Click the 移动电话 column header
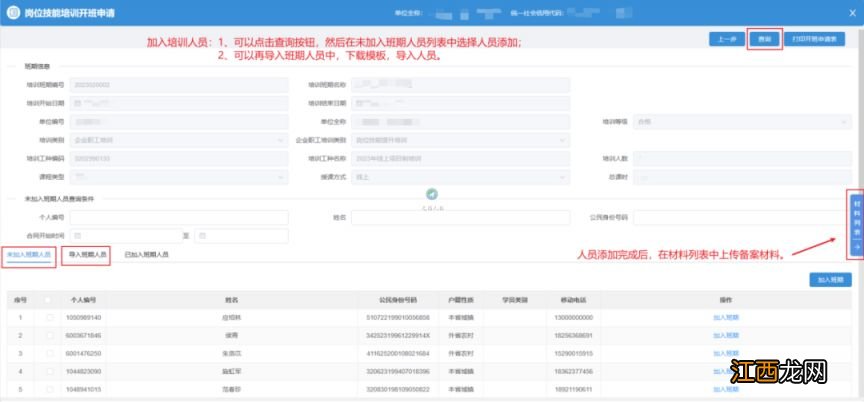 tap(574, 300)
